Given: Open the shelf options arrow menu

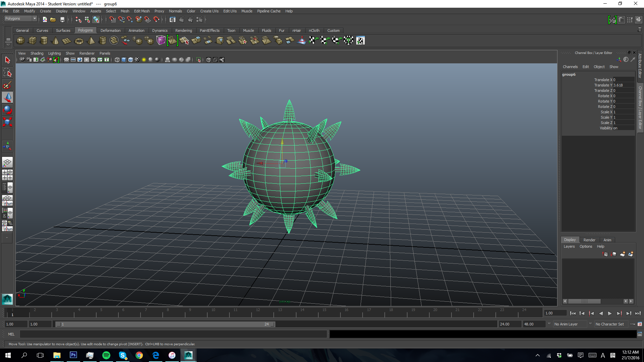Looking at the screenshot, I should 8,45.
